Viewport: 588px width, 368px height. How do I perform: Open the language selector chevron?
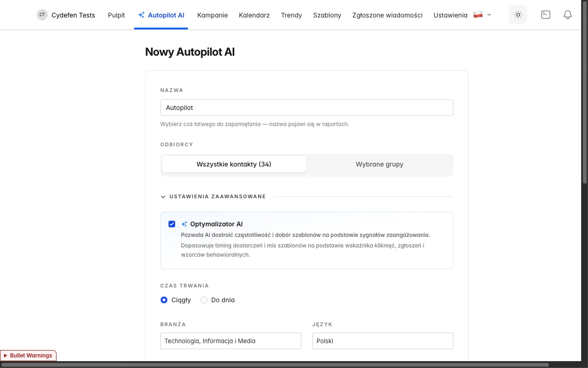click(489, 15)
